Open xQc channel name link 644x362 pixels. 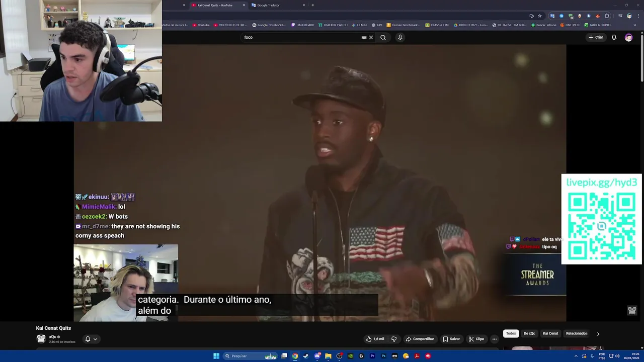click(x=52, y=337)
